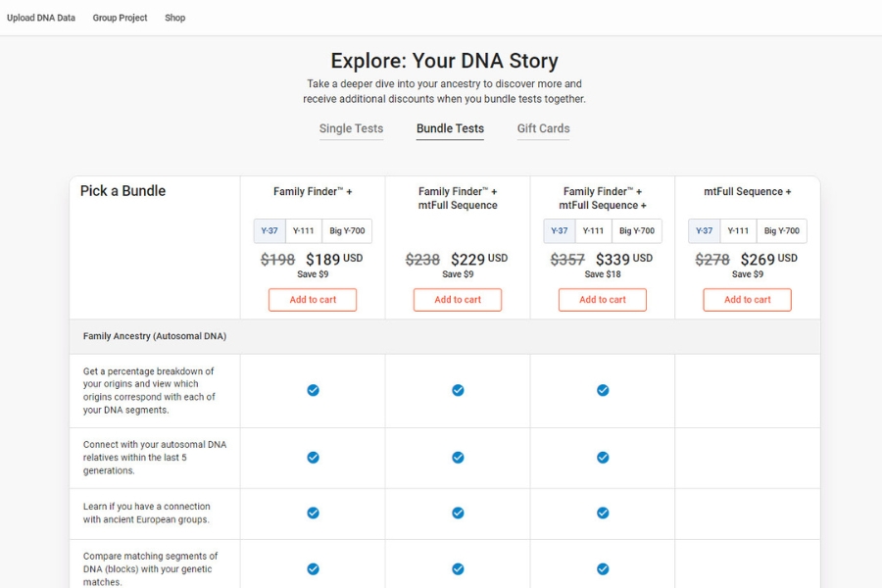The image size is (882, 588).
Task: Click checkmark for percentage breakdown in first bundle
Action: coord(313,390)
